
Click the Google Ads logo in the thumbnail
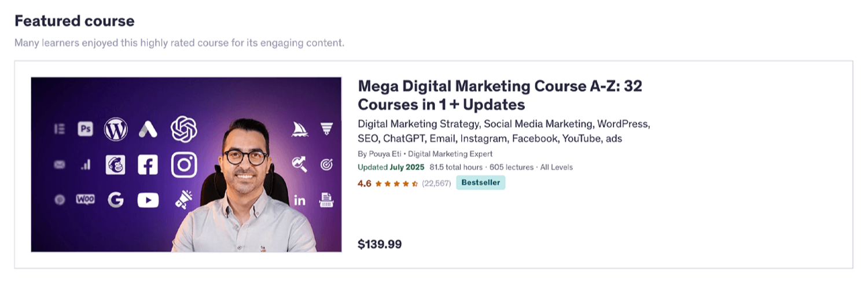[x=148, y=129]
